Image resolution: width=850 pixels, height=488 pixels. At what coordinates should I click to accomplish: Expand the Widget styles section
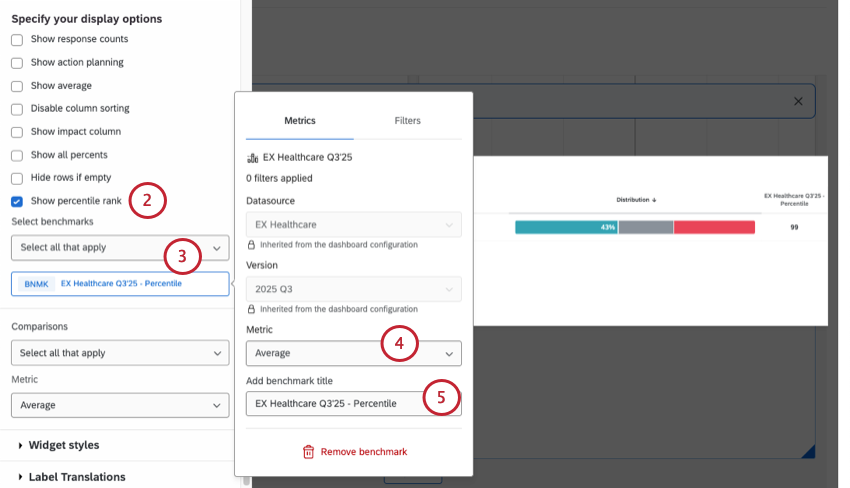click(x=59, y=445)
